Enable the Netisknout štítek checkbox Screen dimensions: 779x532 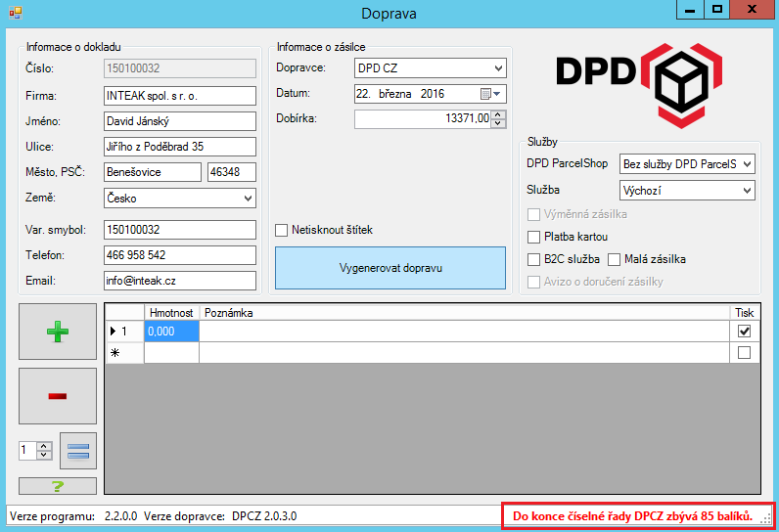point(282,230)
